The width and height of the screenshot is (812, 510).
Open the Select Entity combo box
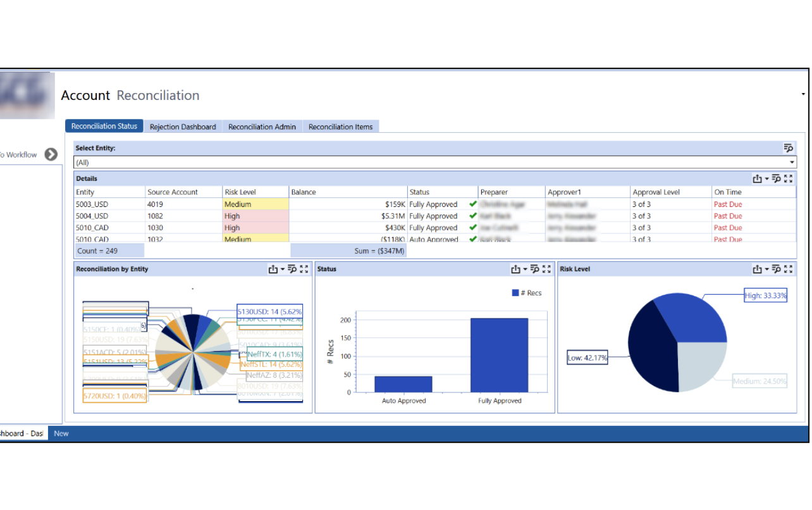434,163
